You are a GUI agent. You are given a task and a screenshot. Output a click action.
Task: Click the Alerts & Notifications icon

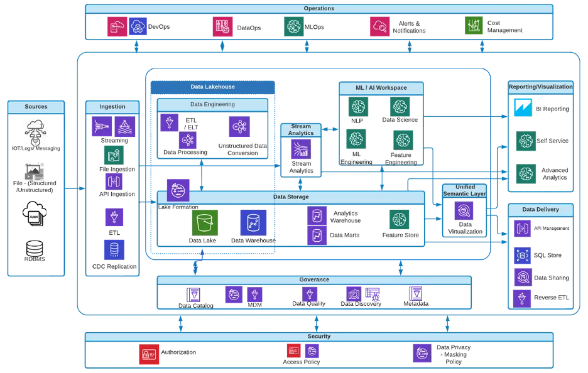pyautogui.click(x=380, y=26)
